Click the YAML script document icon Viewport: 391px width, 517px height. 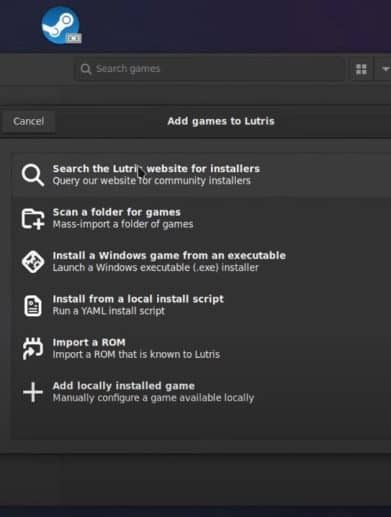[33, 305]
